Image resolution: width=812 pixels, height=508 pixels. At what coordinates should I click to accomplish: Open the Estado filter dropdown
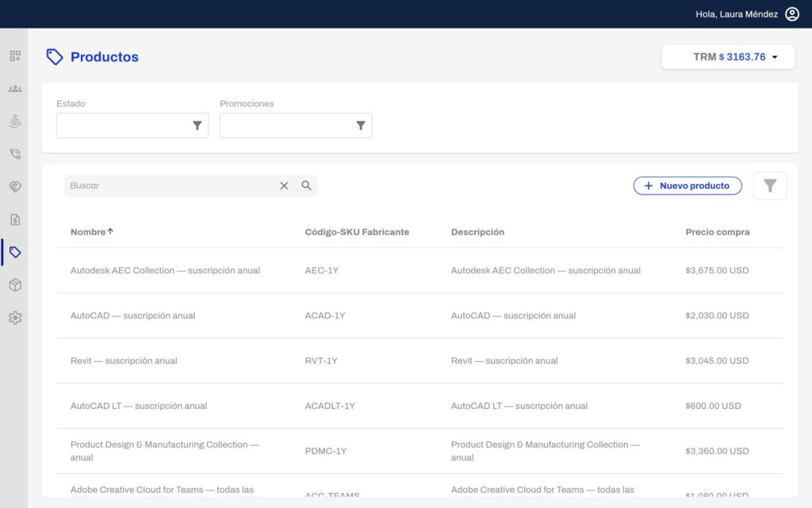(x=132, y=125)
